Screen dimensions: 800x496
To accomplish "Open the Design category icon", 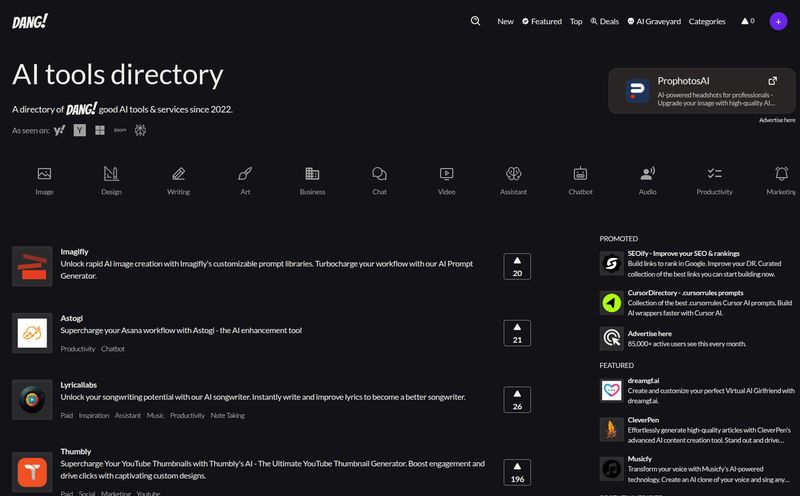I will click(111, 173).
